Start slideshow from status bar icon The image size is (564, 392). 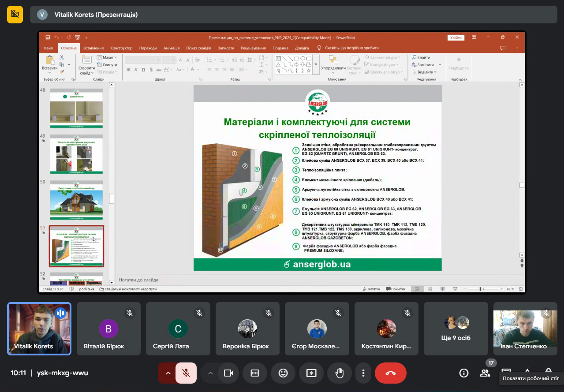click(454, 289)
